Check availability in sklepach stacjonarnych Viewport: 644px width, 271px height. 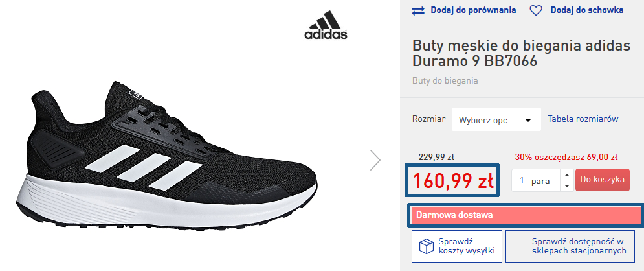pyautogui.click(x=579, y=246)
